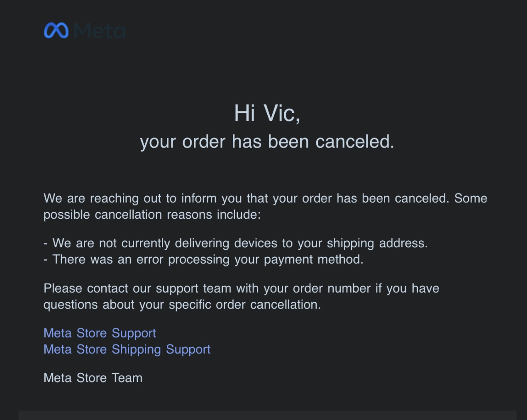Click the word "Some" ending the first line
The height and width of the screenshot is (420, 527).
(471, 198)
